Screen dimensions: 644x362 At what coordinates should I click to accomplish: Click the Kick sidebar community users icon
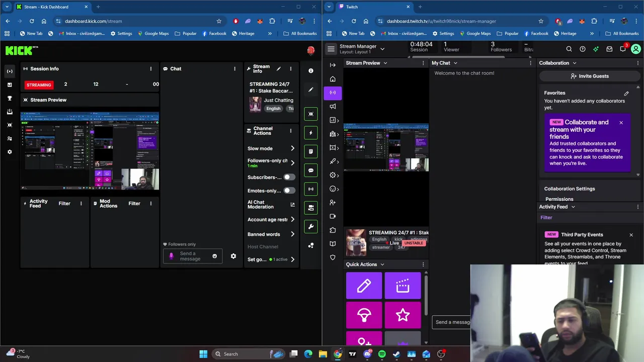(x=10, y=138)
